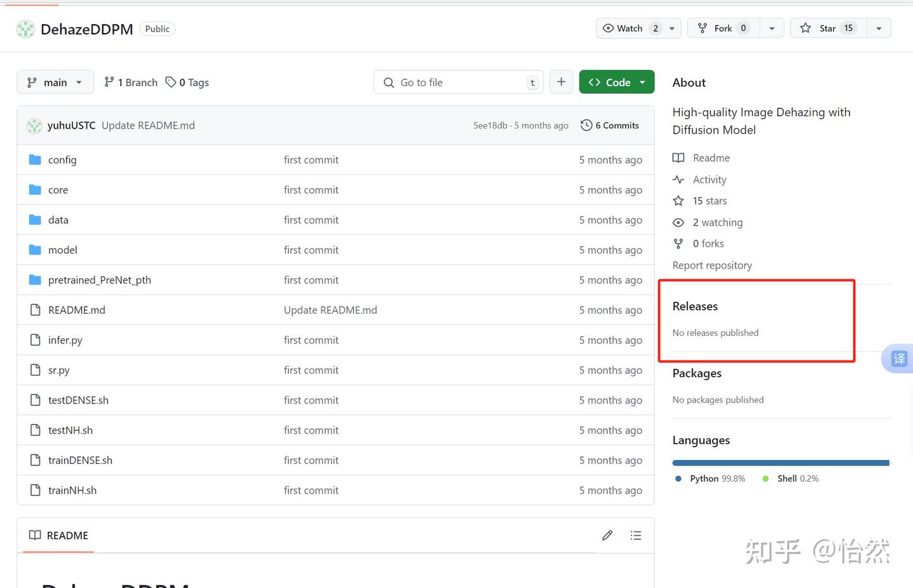Click the DehazeDDPM repository avatar icon
Screen dimensions: 913x588
tap(25, 29)
